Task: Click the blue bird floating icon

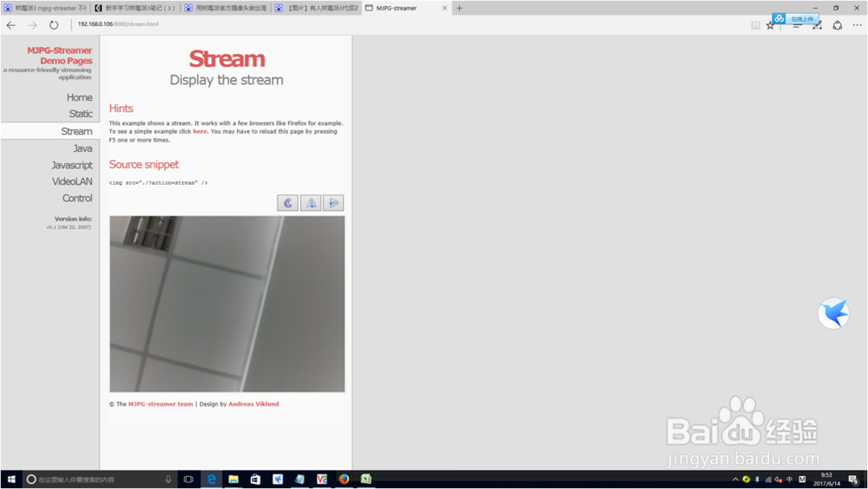Action: click(833, 314)
